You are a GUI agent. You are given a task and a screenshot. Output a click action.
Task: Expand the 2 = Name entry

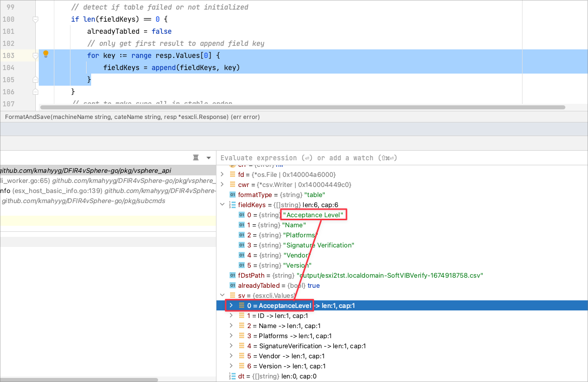(231, 326)
